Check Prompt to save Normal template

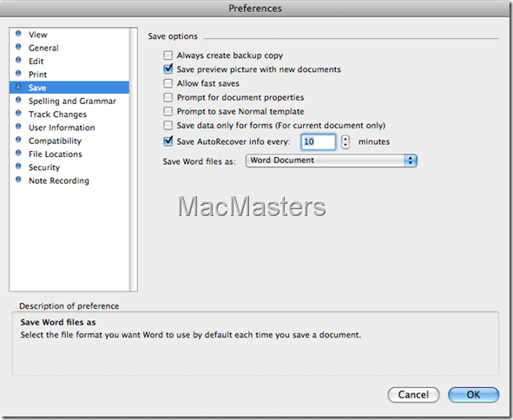tap(168, 111)
